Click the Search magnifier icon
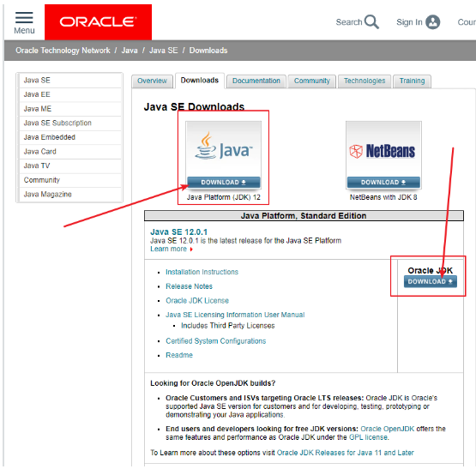Viewport: 476px width, 469px height. click(371, 21)
